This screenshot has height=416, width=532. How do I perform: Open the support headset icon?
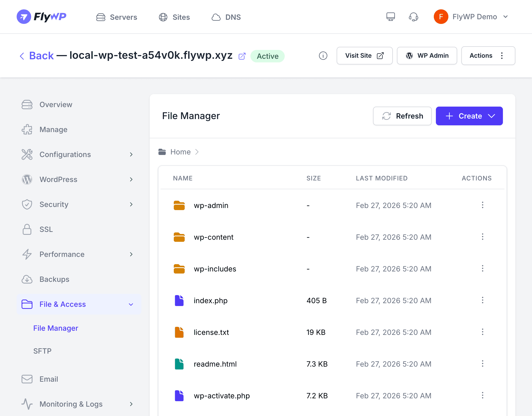(413, 17)
